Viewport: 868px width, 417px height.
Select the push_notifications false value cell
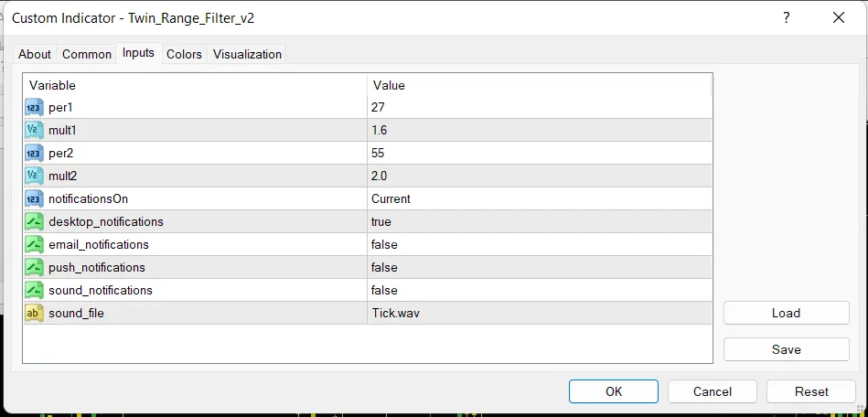[x=539, y=267]
